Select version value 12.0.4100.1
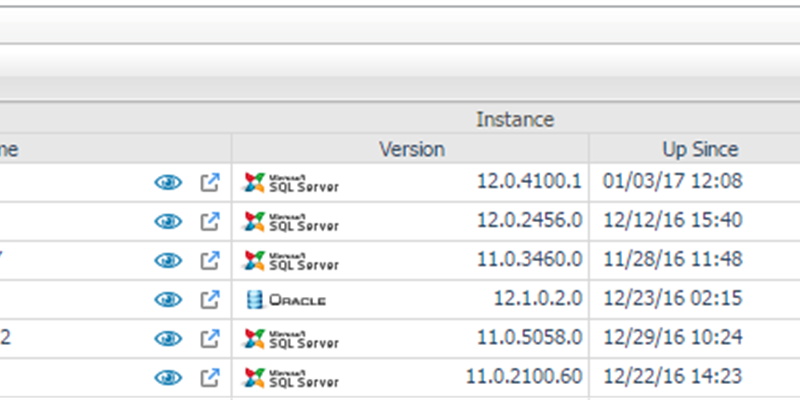Screen dimensions: 800x400 [x=529, y=181]
